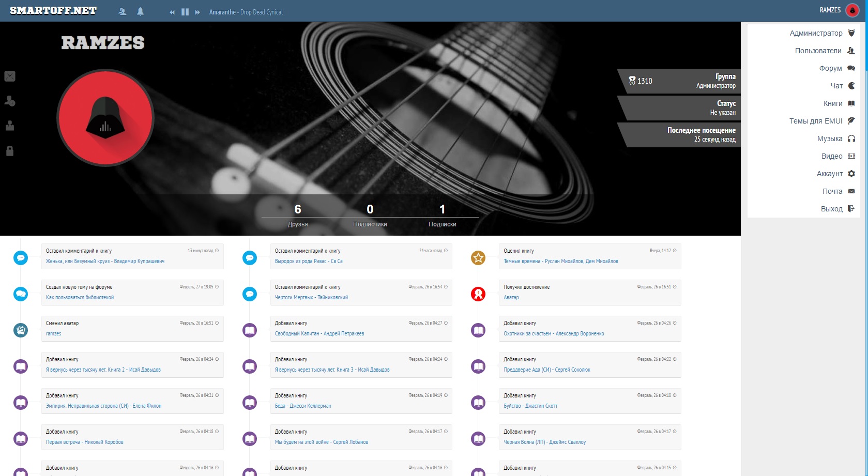Open the friends icon in the top bar
The image size is (868, 476).
pos(123,11)
